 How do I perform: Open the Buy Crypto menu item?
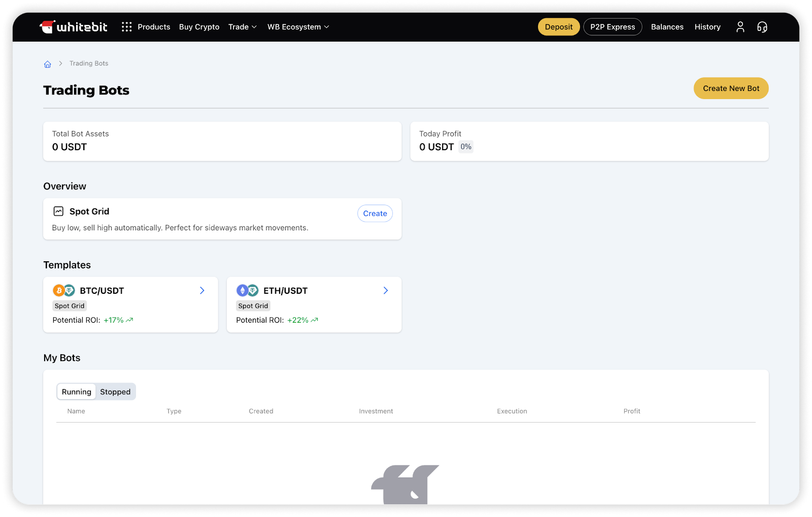[199, 27]
